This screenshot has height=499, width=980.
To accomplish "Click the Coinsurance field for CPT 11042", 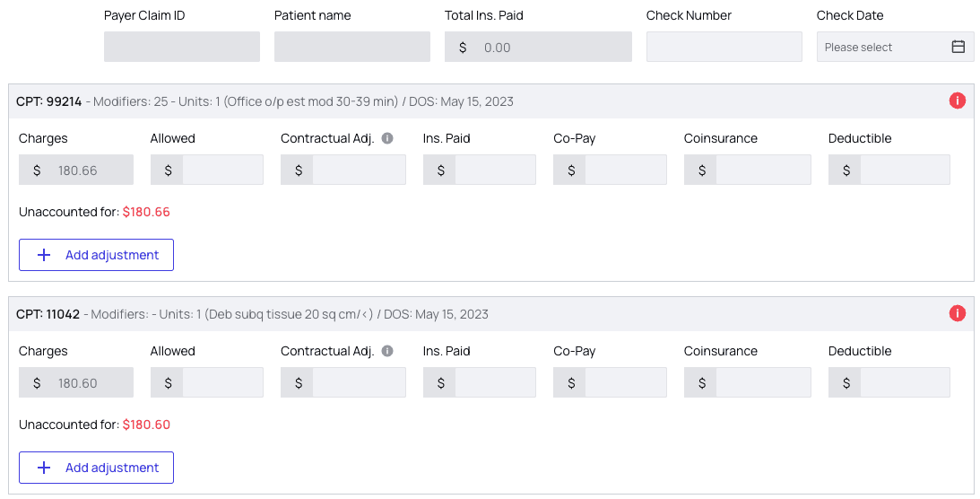I will pos(763,382).
